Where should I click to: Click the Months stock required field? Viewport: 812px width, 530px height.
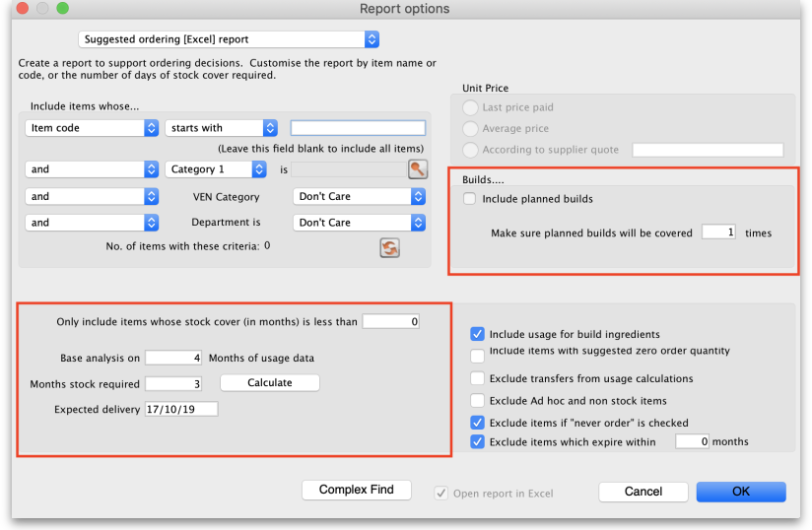click(174, 383)
